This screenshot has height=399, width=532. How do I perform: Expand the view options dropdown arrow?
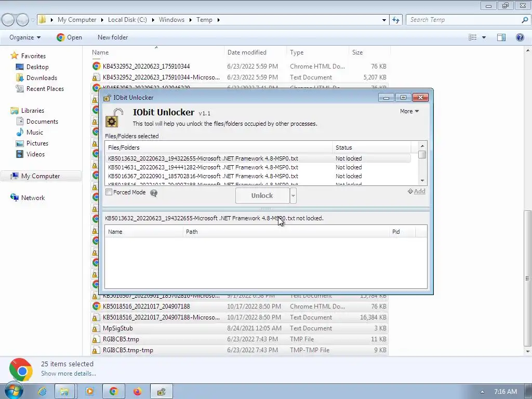click(x=484, y=37)
